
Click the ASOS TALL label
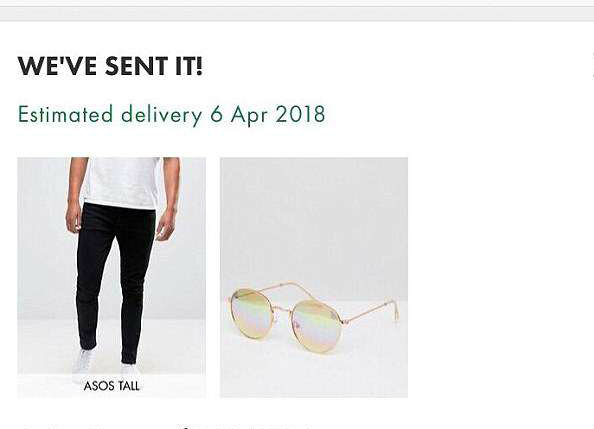click(112, 386)
